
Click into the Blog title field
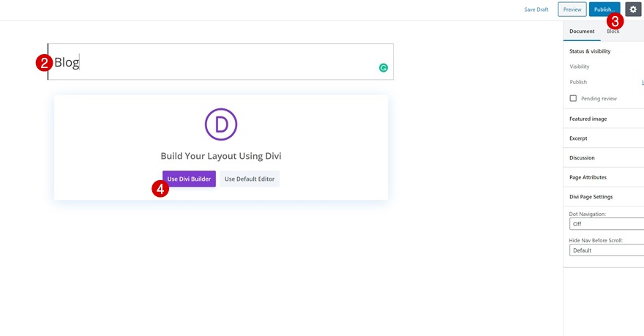tap(220, 61)
